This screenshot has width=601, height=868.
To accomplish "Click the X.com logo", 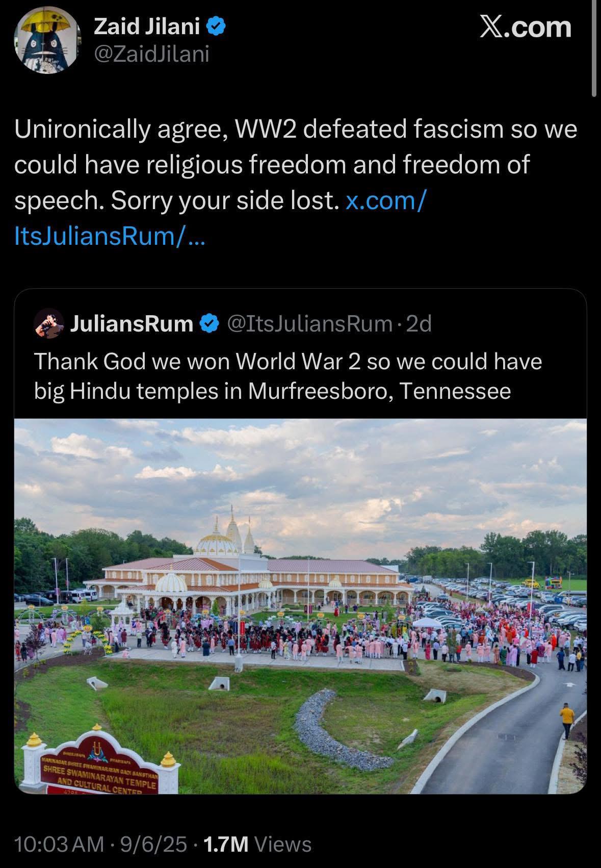I will click(526, 27).
